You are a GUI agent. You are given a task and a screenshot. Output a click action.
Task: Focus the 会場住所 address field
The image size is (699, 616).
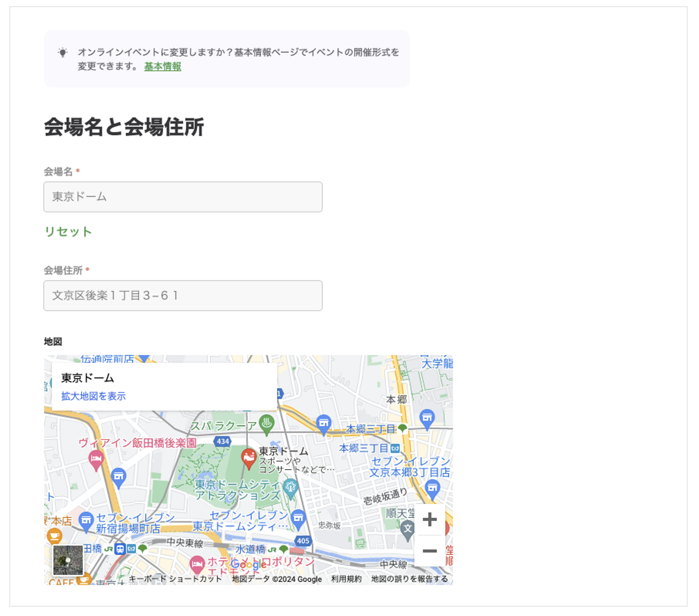[x=183, y=296]
